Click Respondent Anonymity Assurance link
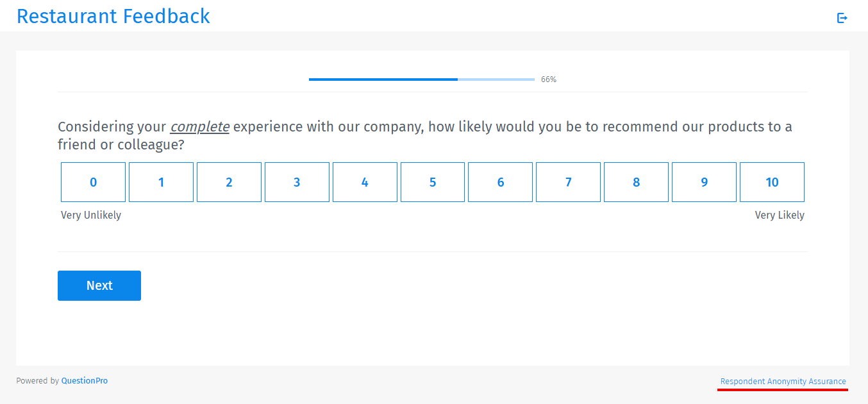 coord(783,380)
